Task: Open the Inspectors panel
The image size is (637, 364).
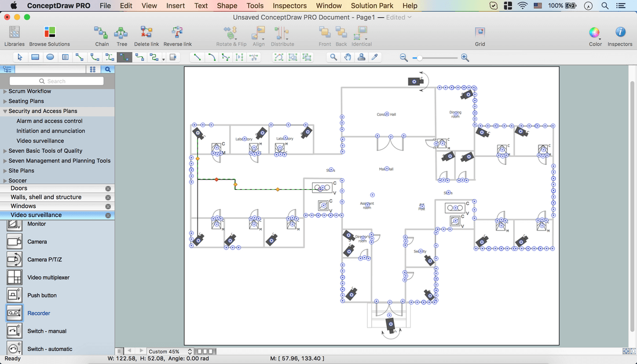Action: coord(620,34)
